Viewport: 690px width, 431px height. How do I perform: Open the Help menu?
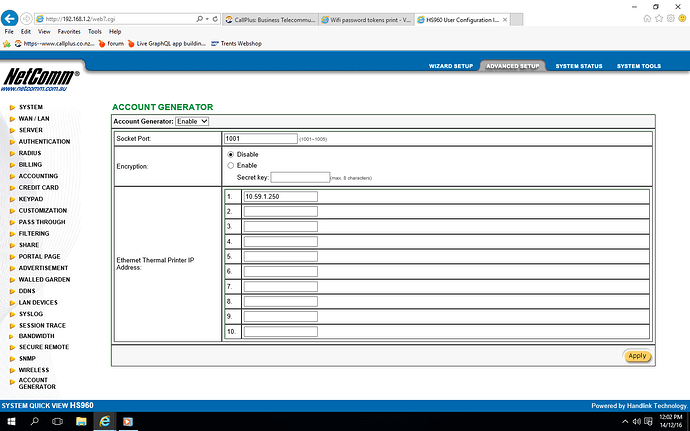click(115, 32)
